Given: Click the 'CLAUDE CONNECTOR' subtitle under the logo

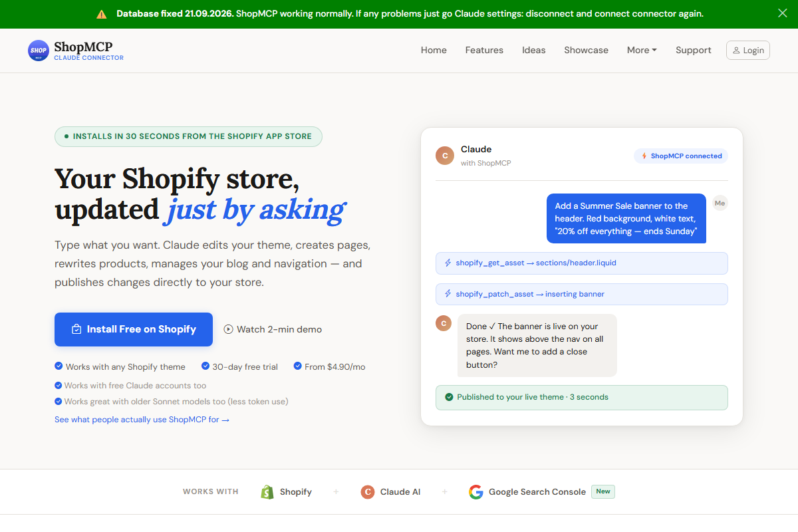Looking at the screenshot, I should tap(88, 58).
